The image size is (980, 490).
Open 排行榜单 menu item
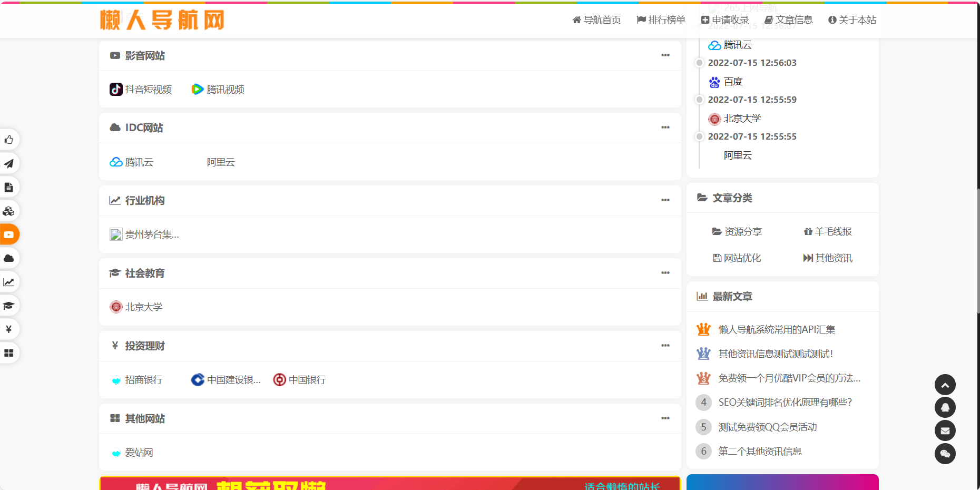click(x=661, y=20)
